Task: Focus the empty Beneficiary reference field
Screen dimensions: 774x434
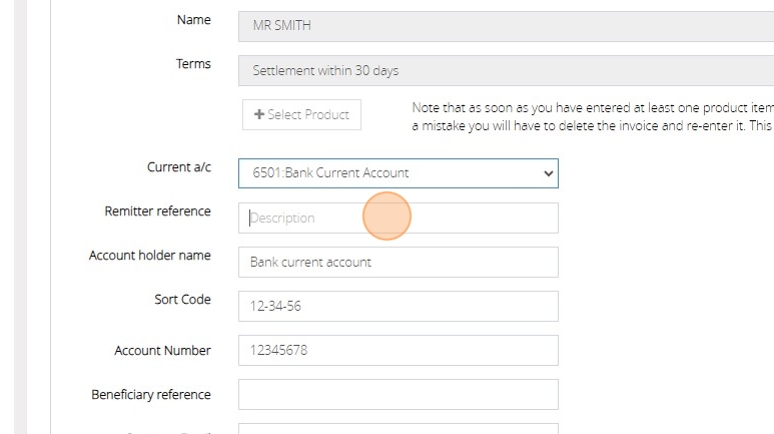Action: pos(397,394)
